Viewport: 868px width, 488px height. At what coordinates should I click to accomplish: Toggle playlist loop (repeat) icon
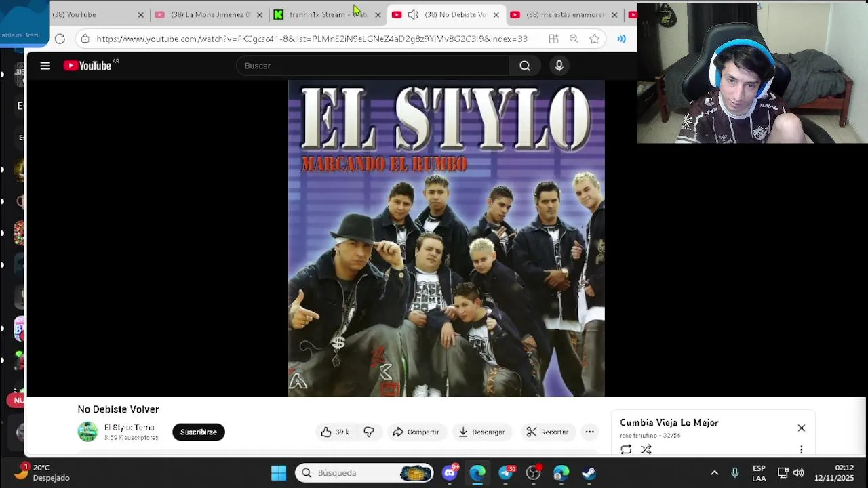pos(626,449)
